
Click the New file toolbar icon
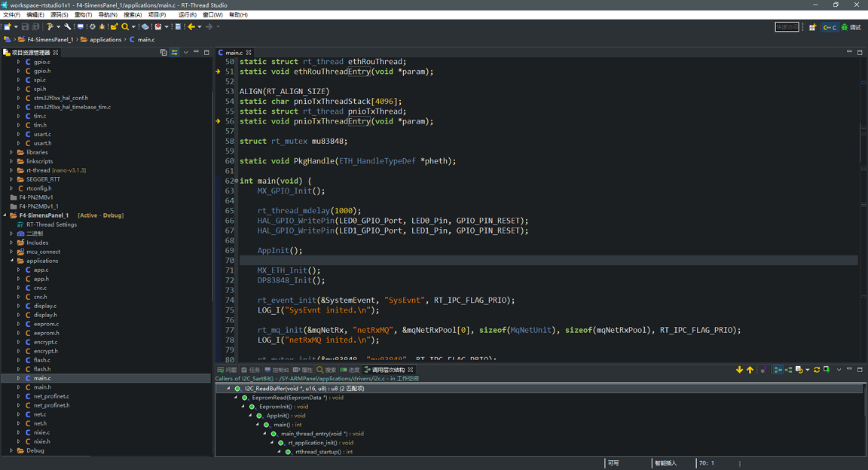[8, 26]
